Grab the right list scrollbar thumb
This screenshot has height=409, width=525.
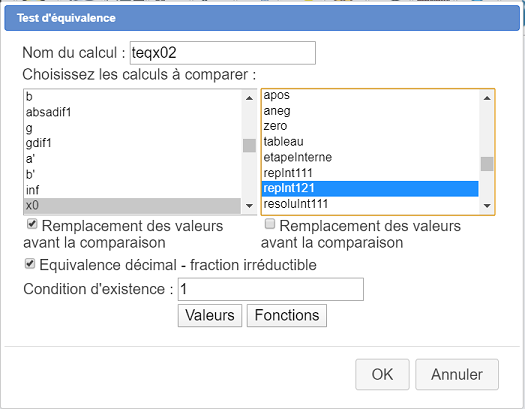tap(487, 164)
